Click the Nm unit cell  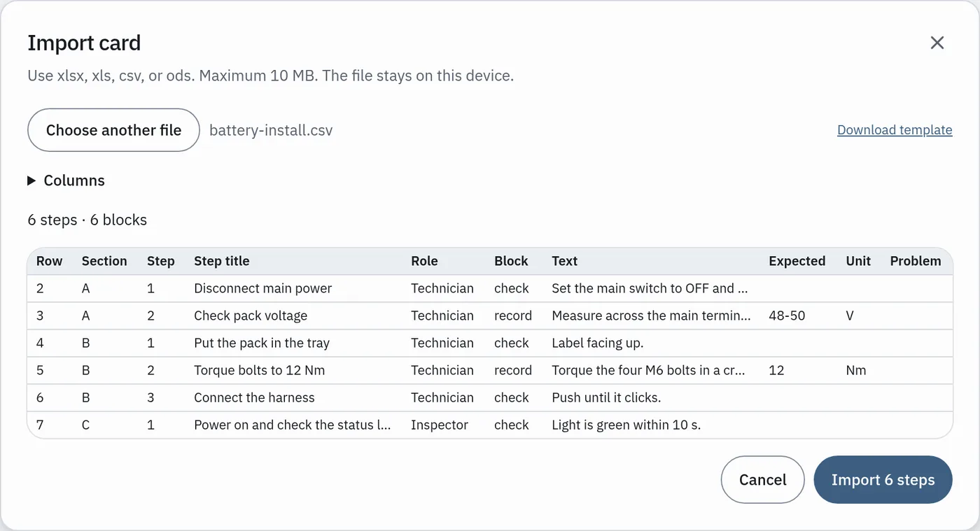point(856,370)
